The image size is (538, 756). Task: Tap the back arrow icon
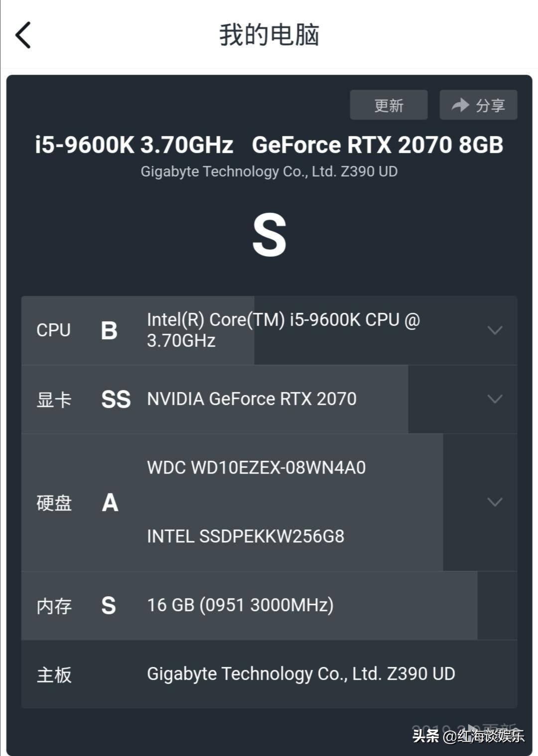23,35
